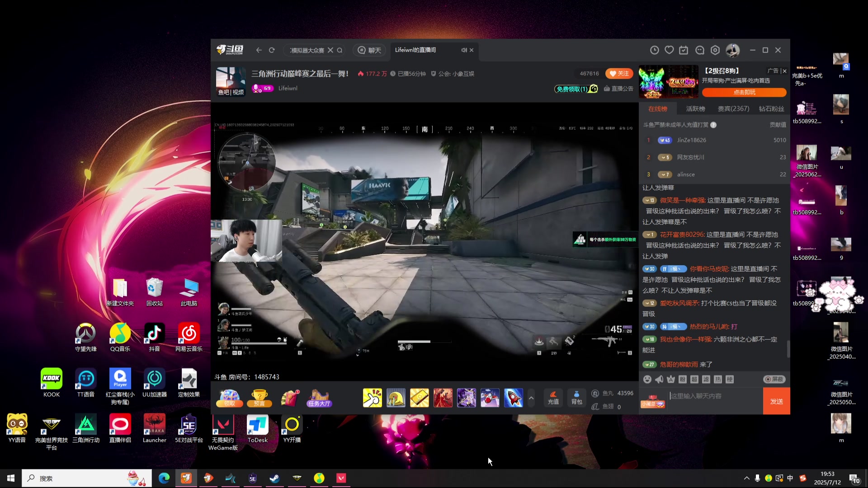
Task: Click the chat panel scrollbar
Action: pyautogui.click(x=788, y=348)
